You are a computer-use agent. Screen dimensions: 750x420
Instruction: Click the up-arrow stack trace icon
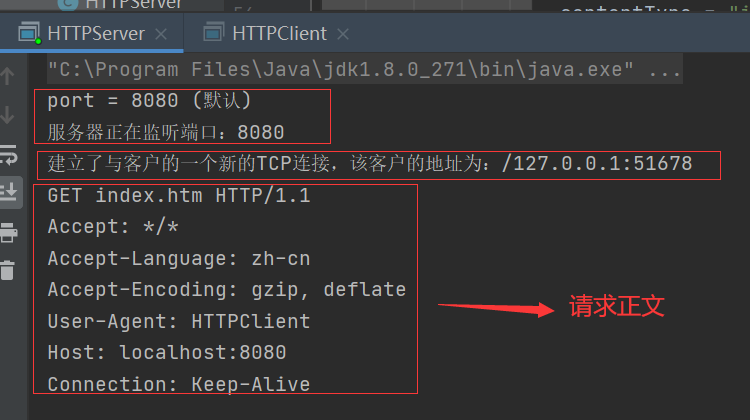[7, 76]
